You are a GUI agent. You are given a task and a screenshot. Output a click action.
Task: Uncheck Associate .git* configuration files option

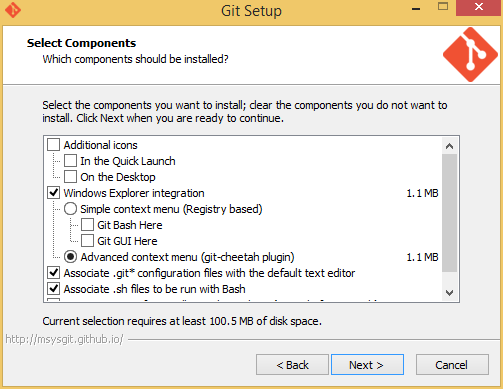tap(53, 273)
